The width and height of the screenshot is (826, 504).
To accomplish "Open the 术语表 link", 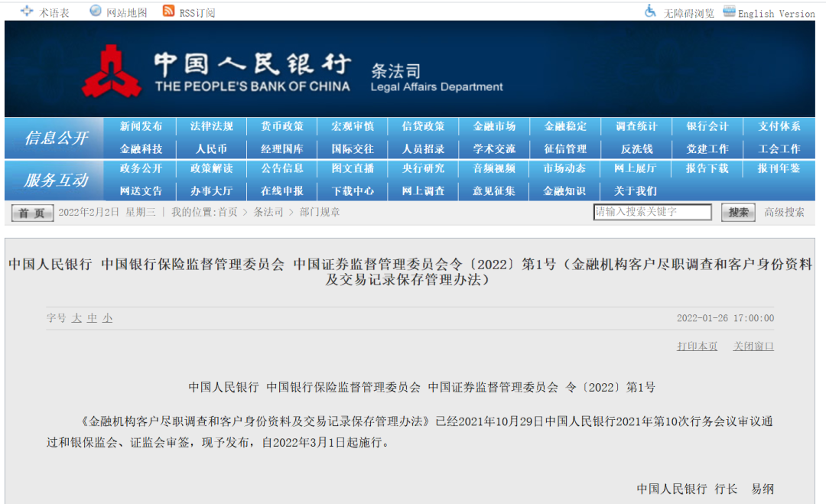I will coord(54,13).
